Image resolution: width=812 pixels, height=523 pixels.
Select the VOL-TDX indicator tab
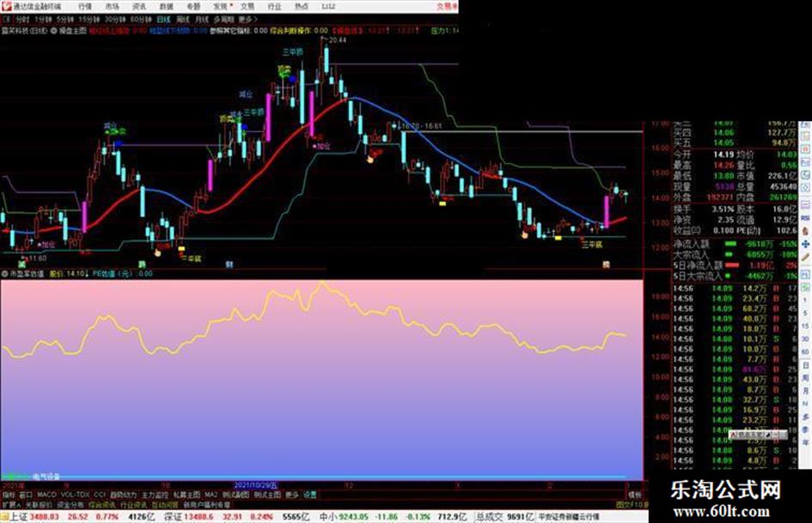click(x=75, y=495)
